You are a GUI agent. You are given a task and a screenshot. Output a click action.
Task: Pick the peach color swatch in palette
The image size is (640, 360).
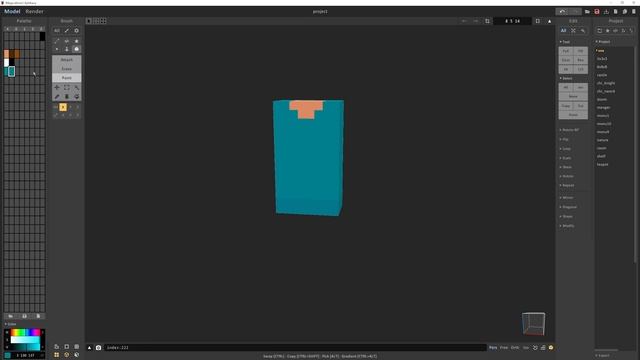(x=7, y=54)
